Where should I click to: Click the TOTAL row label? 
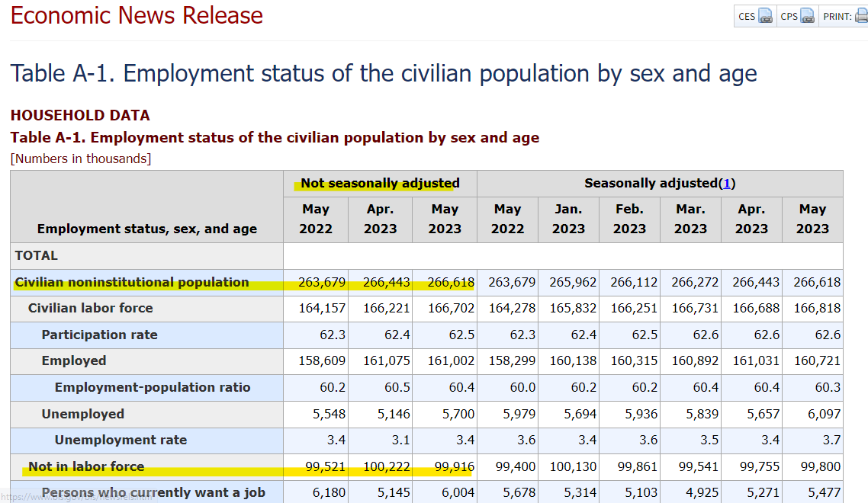[x=36, y=255]
